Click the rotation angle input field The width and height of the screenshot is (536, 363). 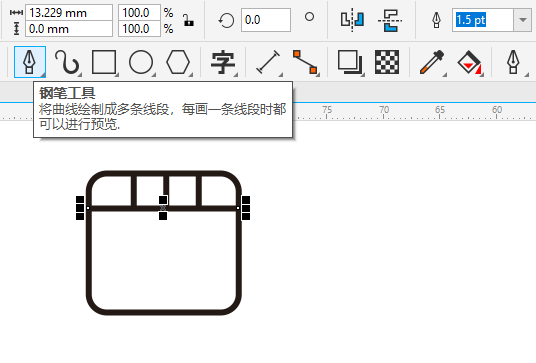266,20
